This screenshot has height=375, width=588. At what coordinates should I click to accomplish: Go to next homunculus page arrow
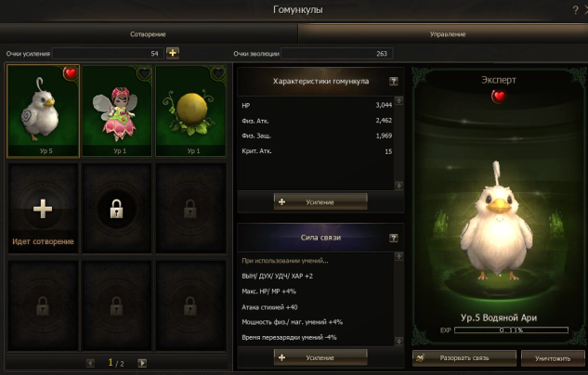(142, 363)
